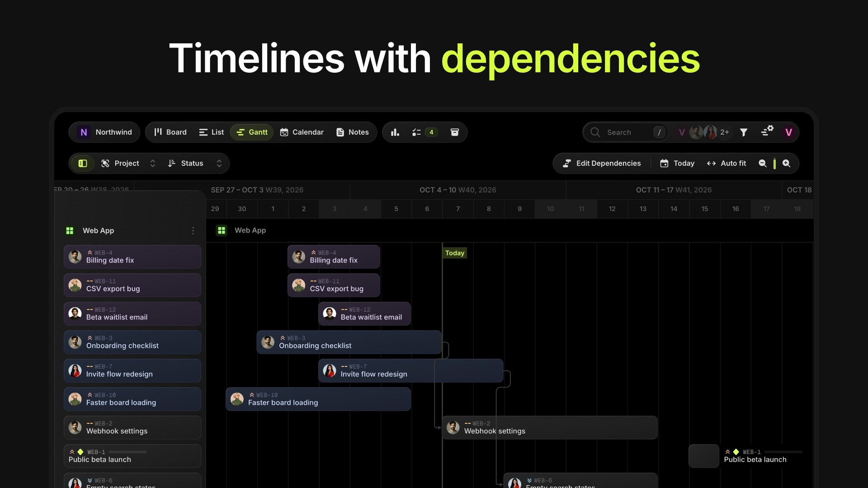Open Onboarding checklist in sidebar list
The image size is (868, 488).
(132, 343)
